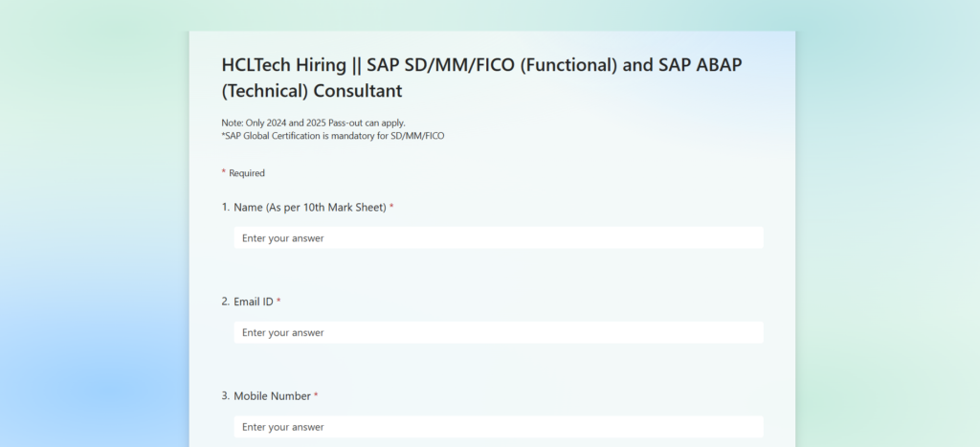
Task: Select the Mobile Number answer field
Action: [x=498, y=427]
